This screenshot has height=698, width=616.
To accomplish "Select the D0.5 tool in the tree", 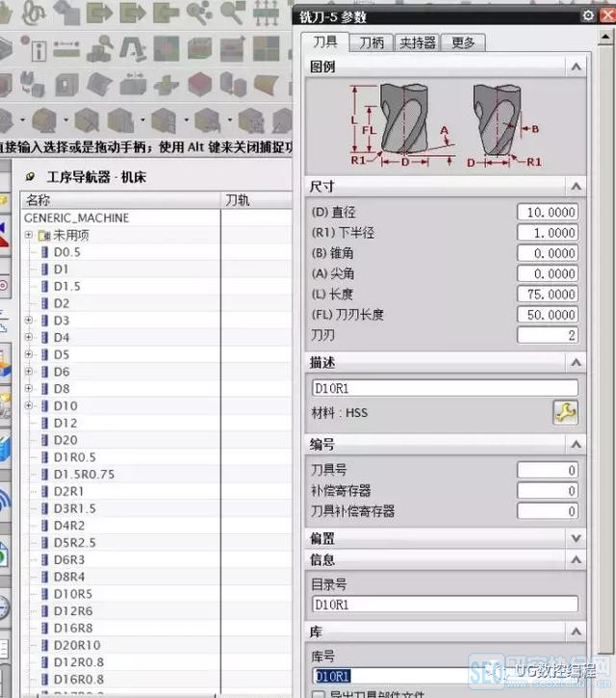I will point(67,252).
